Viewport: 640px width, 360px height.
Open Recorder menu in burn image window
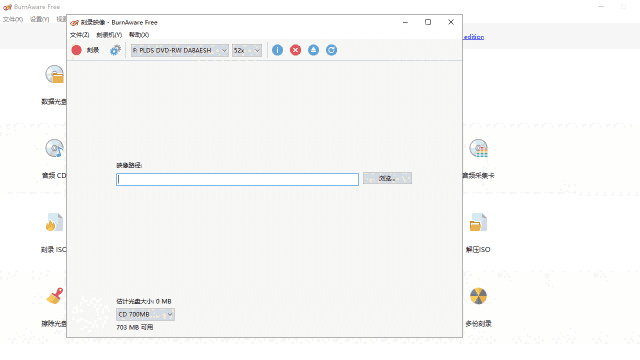(x=109, y=35)
